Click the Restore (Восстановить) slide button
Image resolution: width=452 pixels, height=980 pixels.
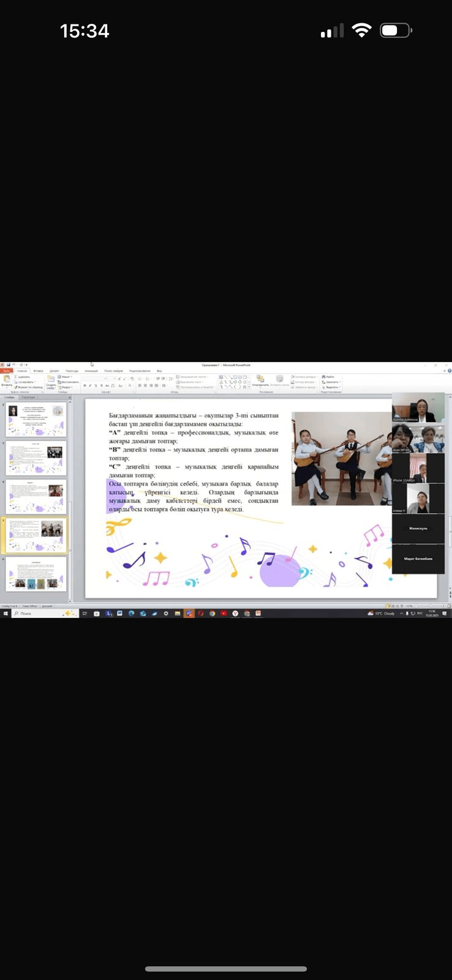coord(70,382)
